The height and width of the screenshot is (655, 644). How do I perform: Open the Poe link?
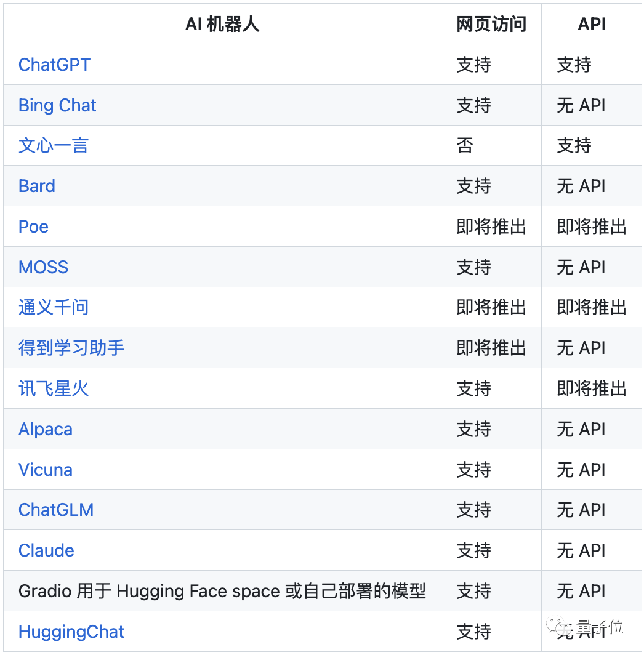[33, 227]
